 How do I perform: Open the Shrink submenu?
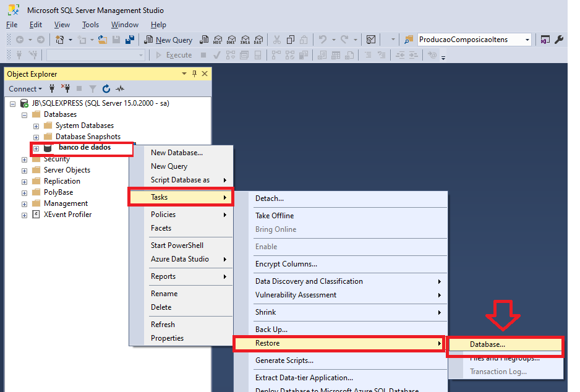pyautogui.click(x=341, y=312)
